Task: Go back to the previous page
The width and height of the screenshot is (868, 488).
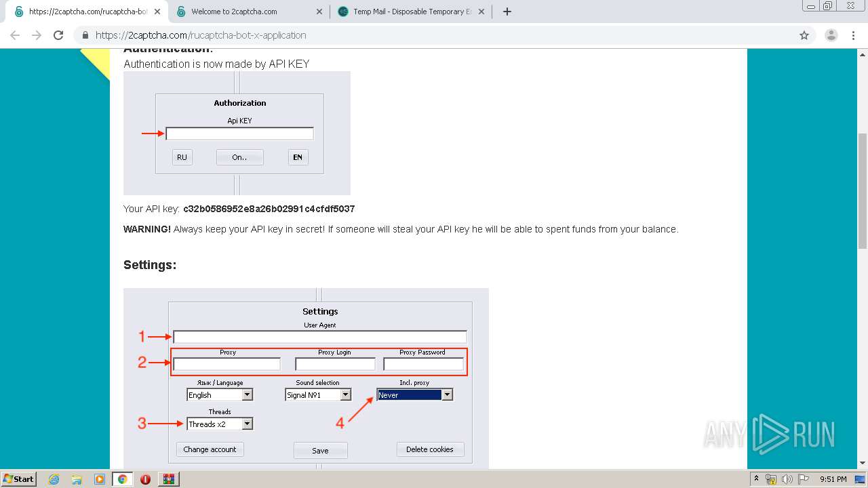Action: click(x=15, y=35)
